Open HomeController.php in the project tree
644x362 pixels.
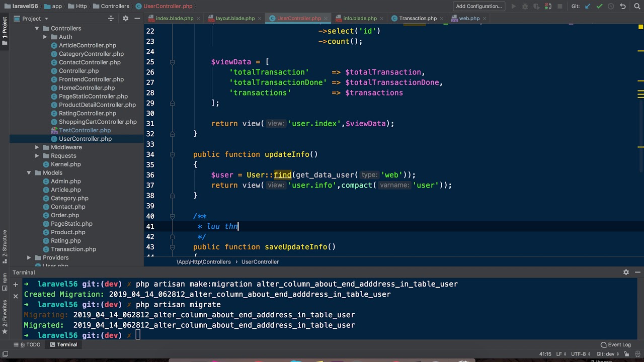[x=87, y=88]
